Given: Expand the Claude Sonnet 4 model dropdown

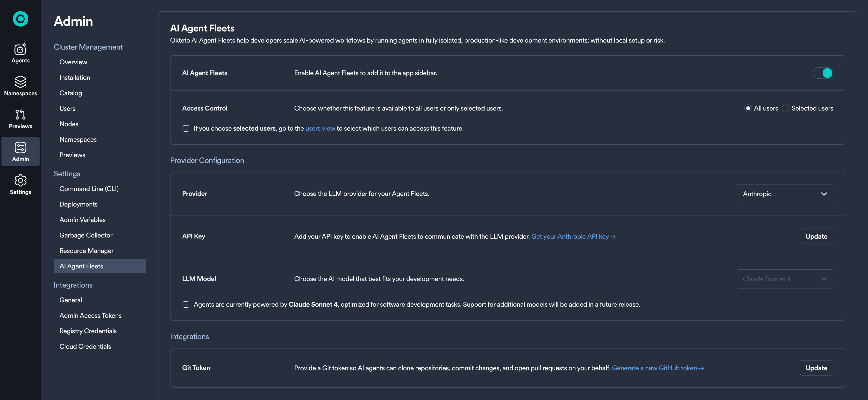Looking at the screenshot, I should pyautogui.click(x=784, y=279).
